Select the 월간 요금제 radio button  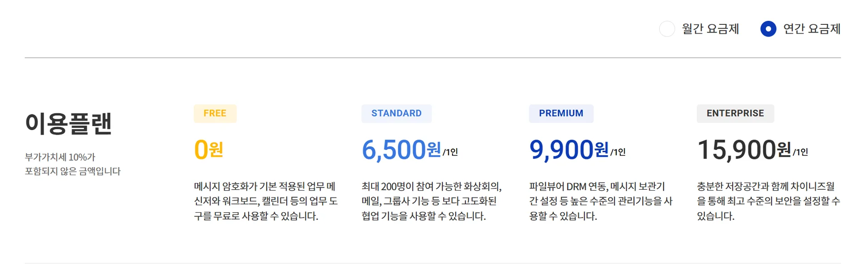point(667,29)
